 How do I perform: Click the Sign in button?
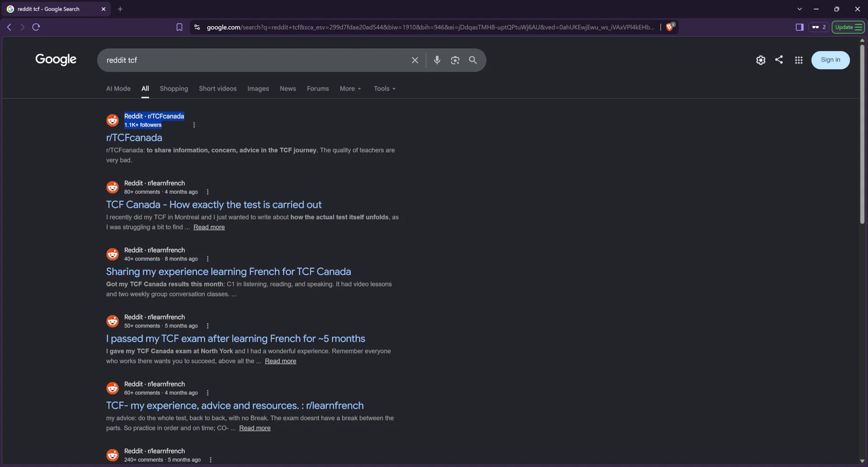click(x=830, y=60)
